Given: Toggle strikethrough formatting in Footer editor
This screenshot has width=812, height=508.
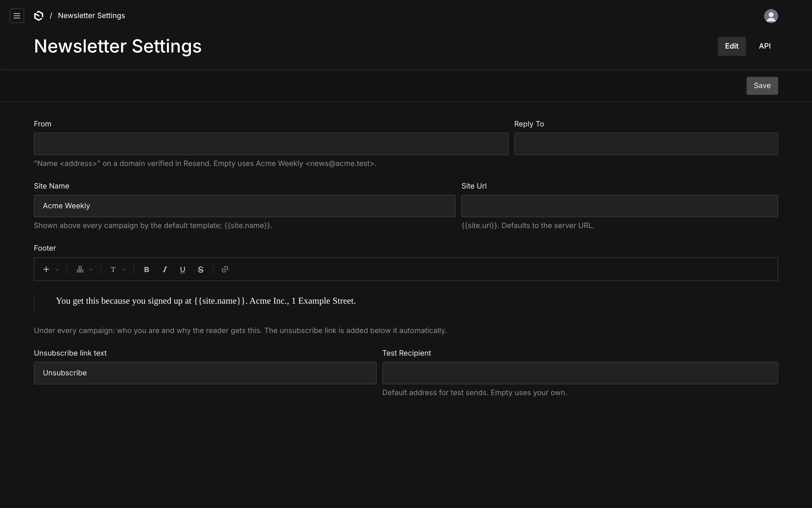Looking at the screenshot, I should [201, 270].
